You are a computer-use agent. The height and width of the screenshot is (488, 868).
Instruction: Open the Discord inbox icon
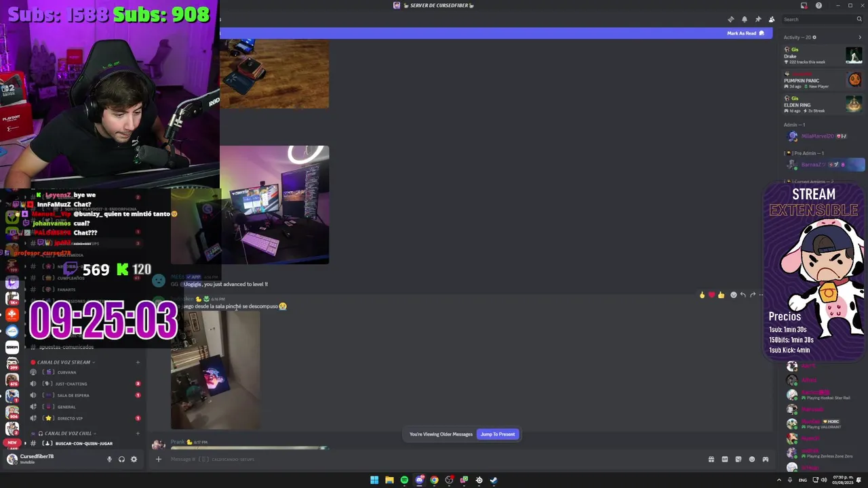(x=804, y=5)
